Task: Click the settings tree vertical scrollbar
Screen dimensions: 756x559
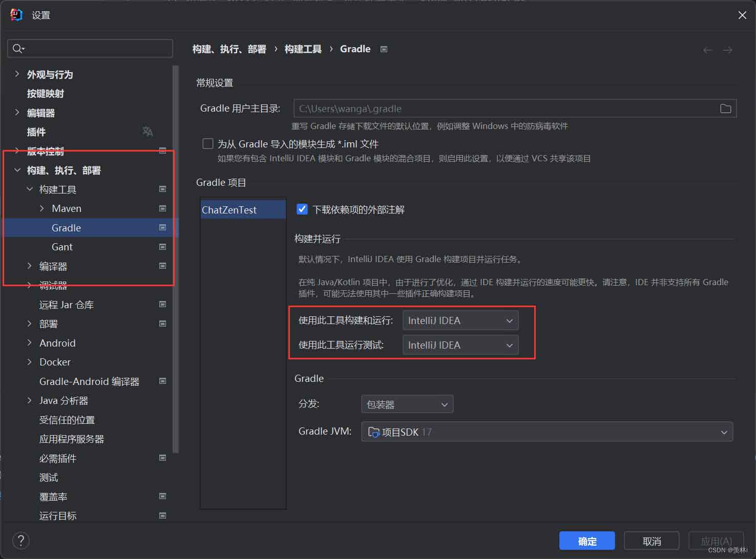Action: [176, 259]
